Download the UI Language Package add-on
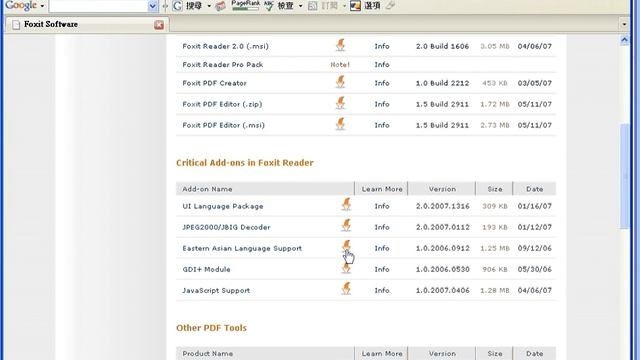640x360 pixels. 346,204
